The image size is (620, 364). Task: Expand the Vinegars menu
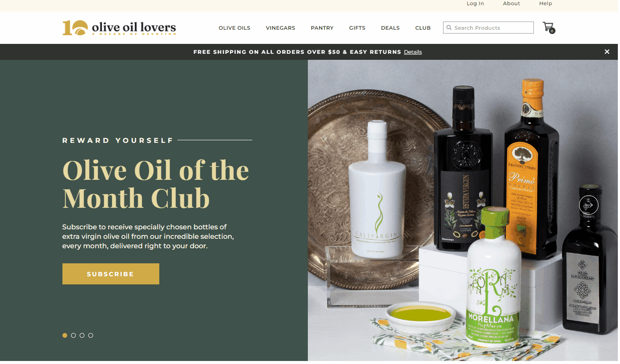point(280,28)
